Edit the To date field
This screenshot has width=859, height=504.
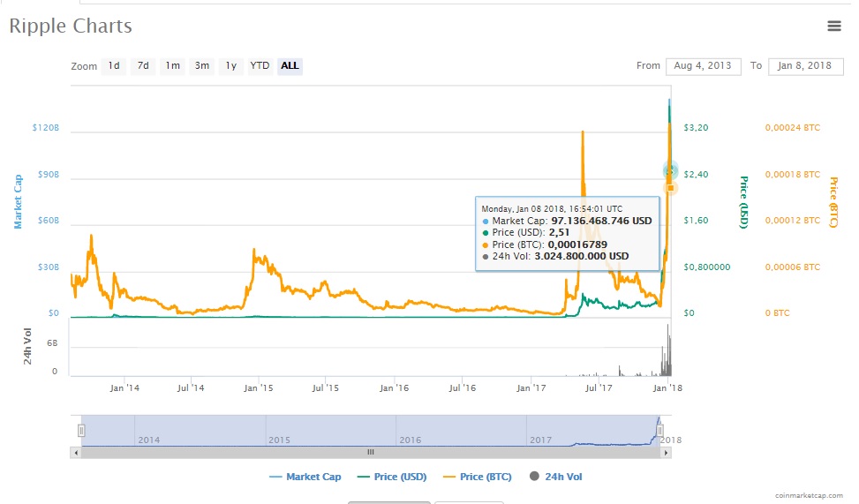tap(805, 65)
